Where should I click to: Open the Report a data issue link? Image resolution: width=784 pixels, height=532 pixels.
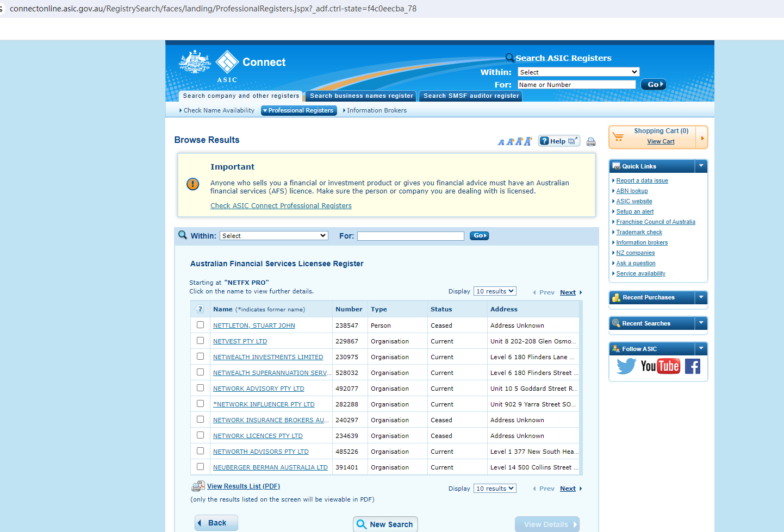pyautogui.click(x=642, y=181)
